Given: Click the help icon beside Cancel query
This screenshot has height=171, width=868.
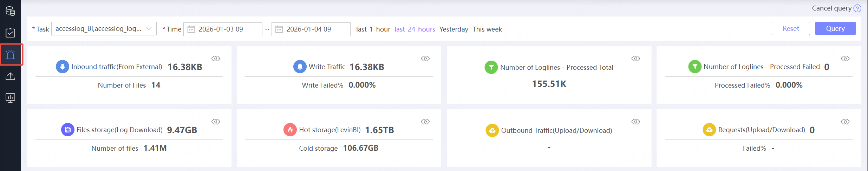Looking at the screenshot, I should tap(857, 8).
